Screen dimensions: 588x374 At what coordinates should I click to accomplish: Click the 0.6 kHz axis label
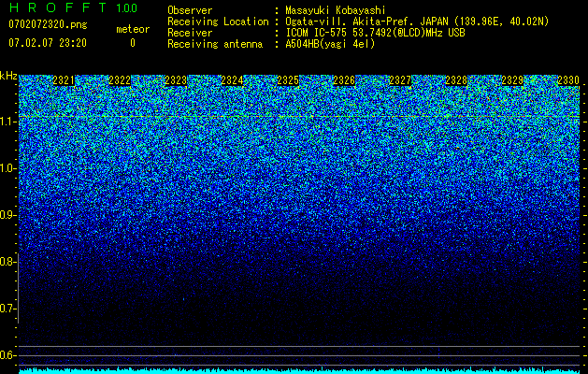click(7, 355)
